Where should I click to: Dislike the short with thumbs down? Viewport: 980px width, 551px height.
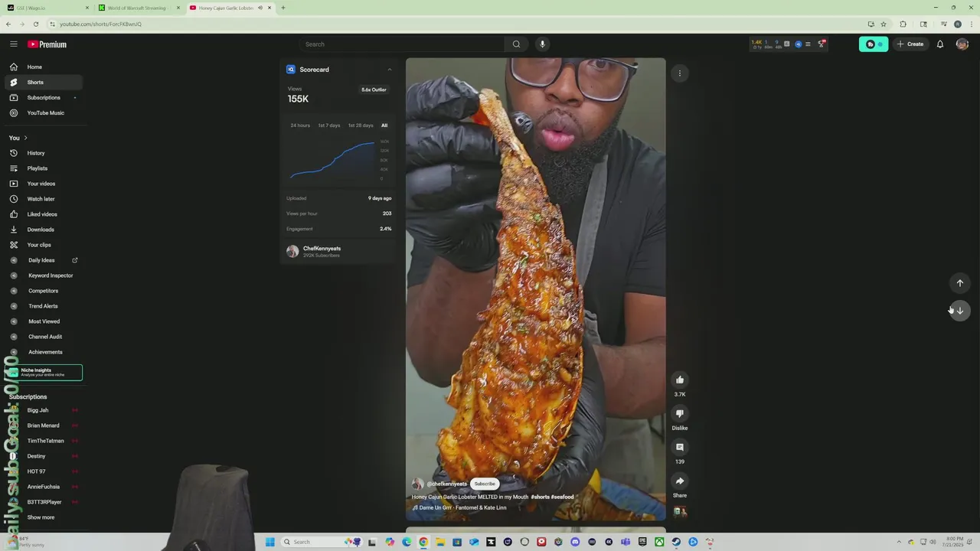pos(679,413)
